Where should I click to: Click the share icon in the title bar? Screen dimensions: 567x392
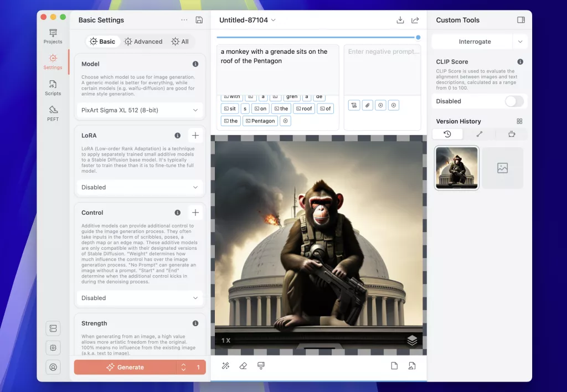[x=415, y=20]
